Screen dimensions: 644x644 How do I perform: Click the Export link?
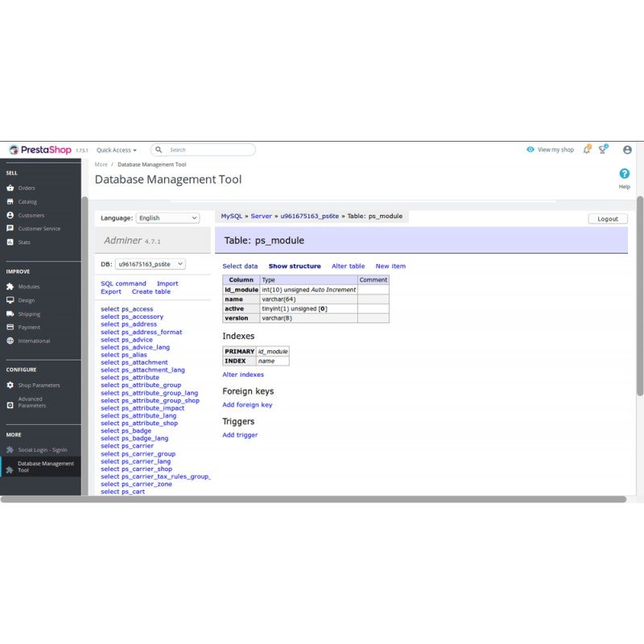point(111,291)
